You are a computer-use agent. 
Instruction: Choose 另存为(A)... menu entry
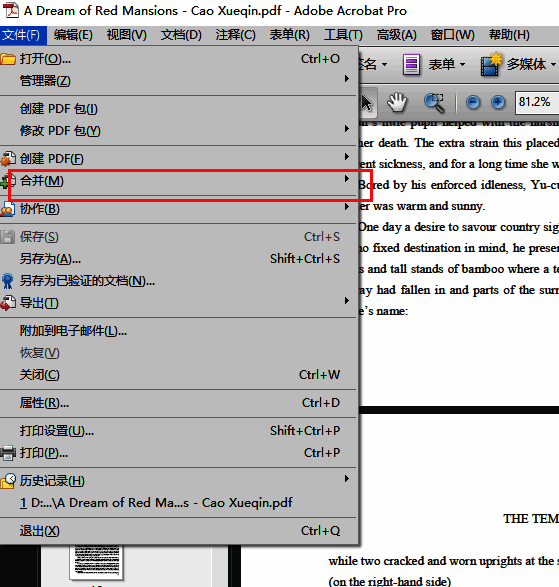click(178, 259)
